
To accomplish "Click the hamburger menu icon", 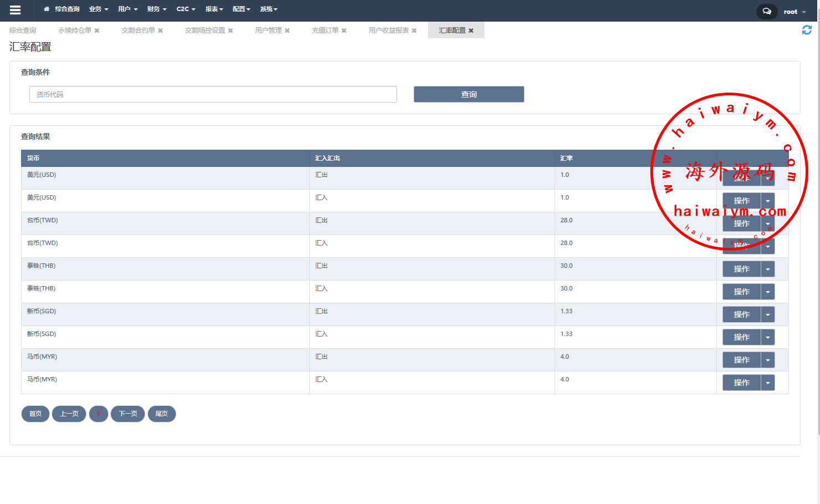I will [15, 10].
